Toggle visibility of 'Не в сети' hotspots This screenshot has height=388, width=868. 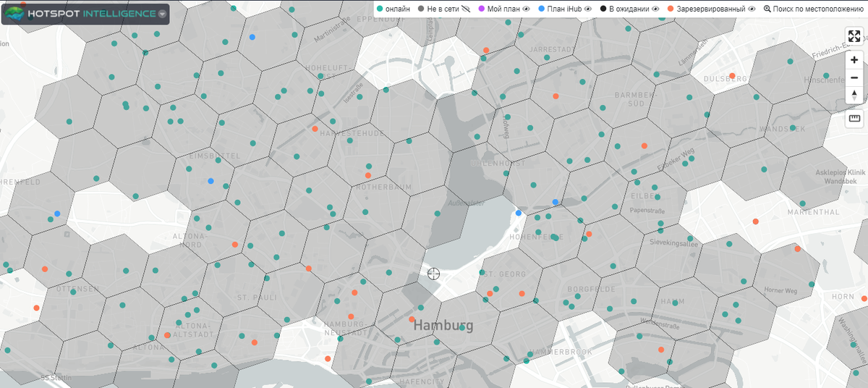tap(465, 9)
